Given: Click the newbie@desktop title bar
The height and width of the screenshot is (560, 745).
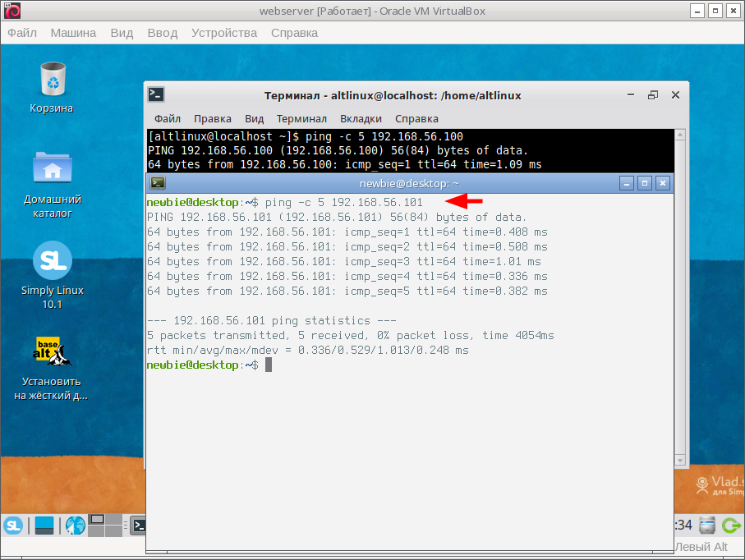Looking at the screenshot, I should pyautogui.click(x=409, y=183).
